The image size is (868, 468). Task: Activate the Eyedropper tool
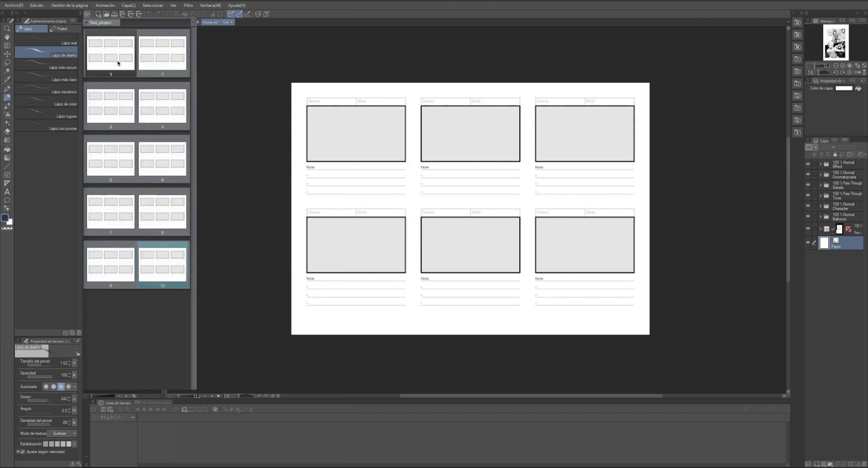tap(7, 79)
